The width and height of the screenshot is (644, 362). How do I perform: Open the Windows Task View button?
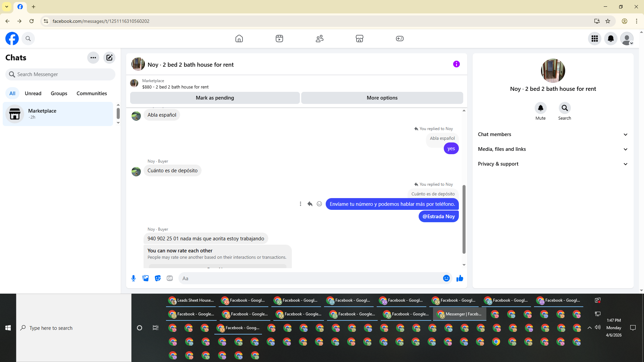(156, 328)
